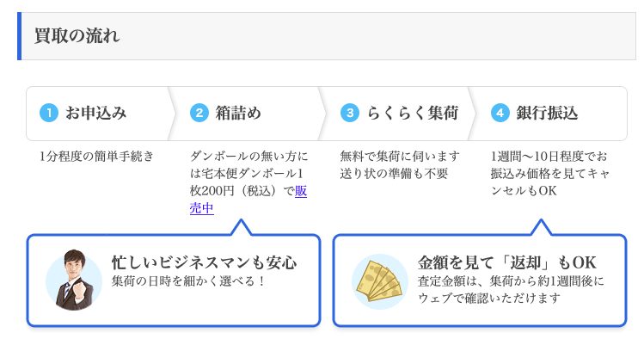
Task: Click the blue number 1 step circle
Action: point(49,113)
